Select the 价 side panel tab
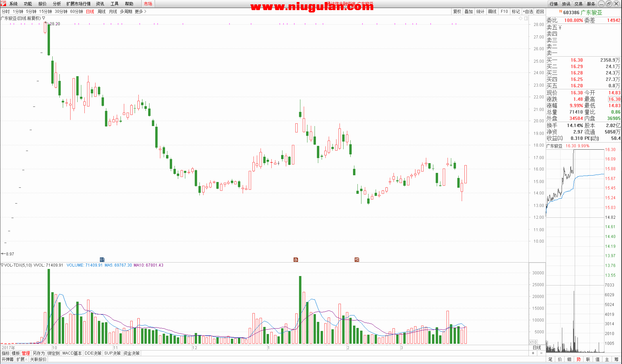This screenshot has height=364, width=622. click(560, 359)
